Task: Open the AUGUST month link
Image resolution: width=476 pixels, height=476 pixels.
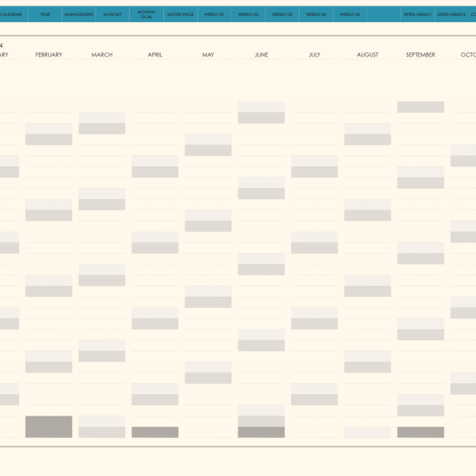Action: (x=368, y=55)
